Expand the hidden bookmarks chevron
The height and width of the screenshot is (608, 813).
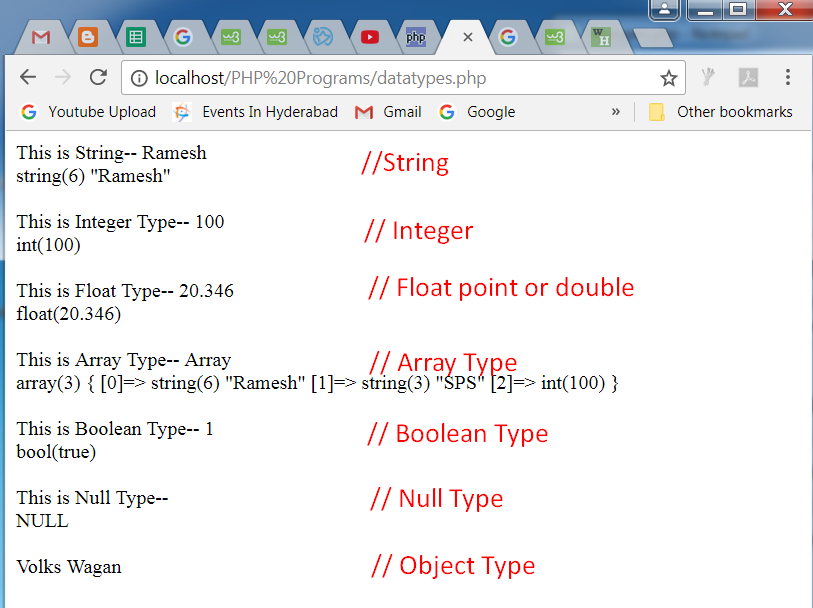[616, 112]
